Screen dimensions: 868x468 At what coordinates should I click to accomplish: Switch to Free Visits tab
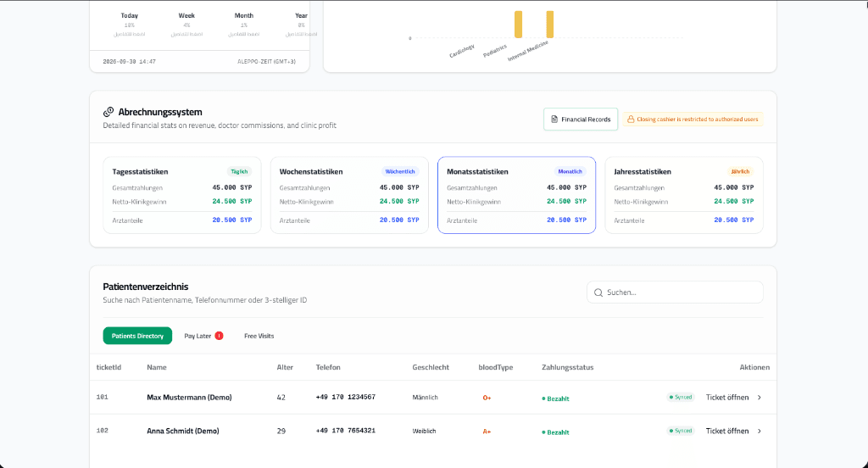(259, 336)
